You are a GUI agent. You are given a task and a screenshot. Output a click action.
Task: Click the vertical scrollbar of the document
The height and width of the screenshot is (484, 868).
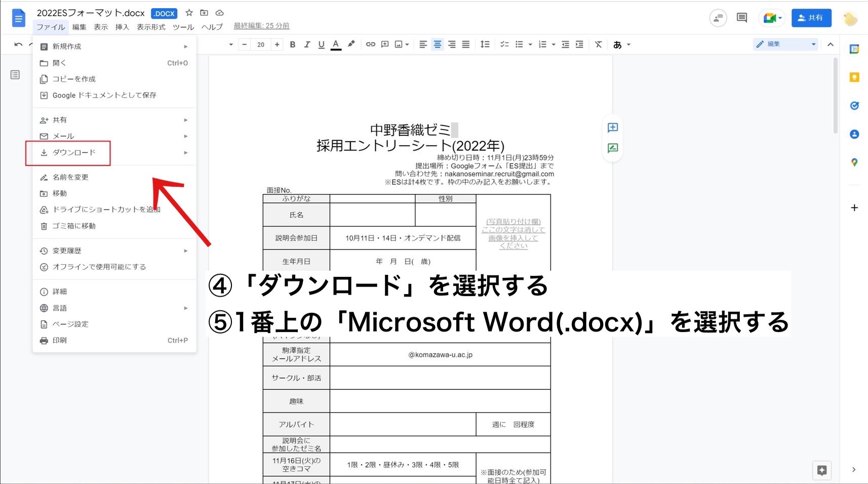tap(836, 96)
